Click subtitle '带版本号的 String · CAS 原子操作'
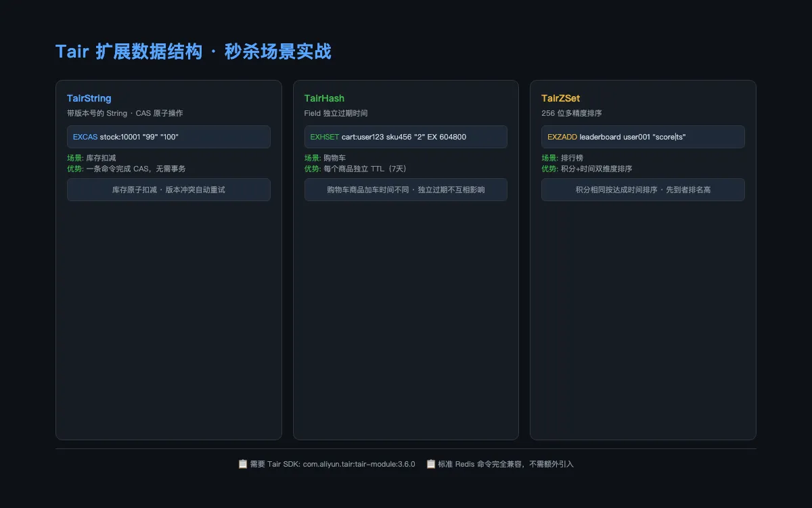Viewport: 812px width, 508px height. (x=125, y=113)
